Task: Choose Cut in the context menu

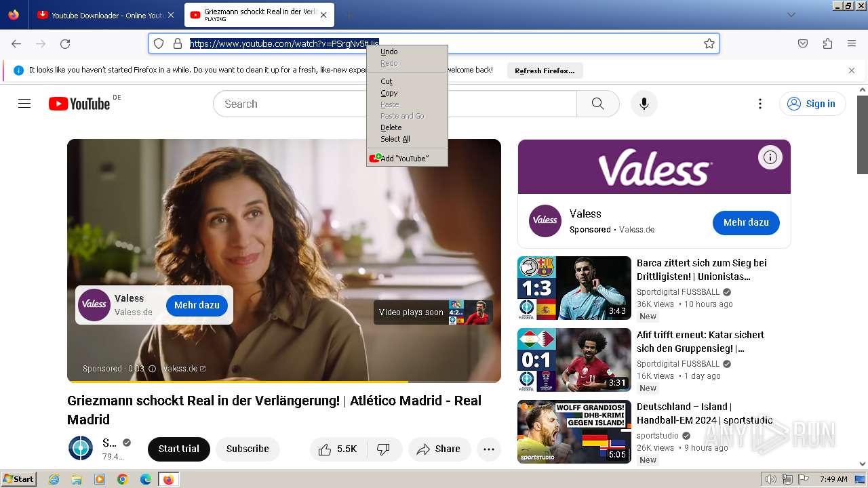Action: [407, 81]
